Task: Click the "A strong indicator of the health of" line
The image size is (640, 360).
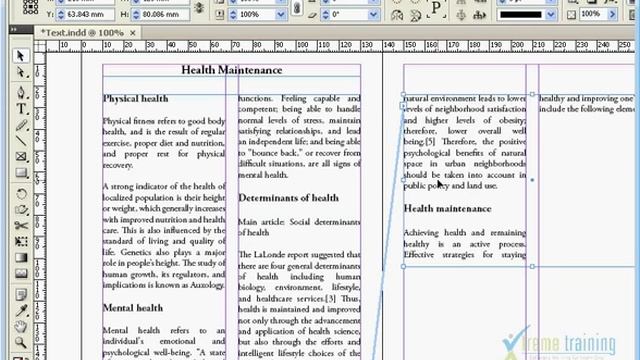Action: pos(164,187)
